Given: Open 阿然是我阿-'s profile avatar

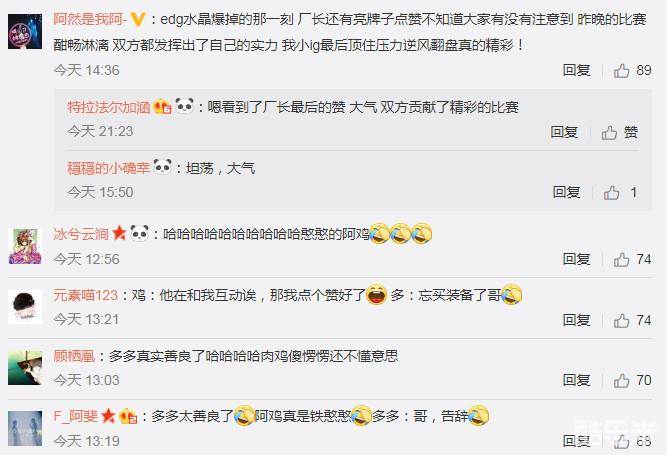Looking at the screenshot, I should click(x=25, y=31).
